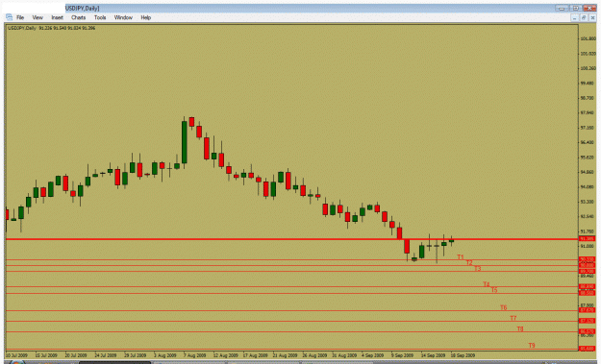Click the 24 Jul 2009 date label
Image resolution: width=601 pixels, height=364 pixels.
[x=106, y=355]
